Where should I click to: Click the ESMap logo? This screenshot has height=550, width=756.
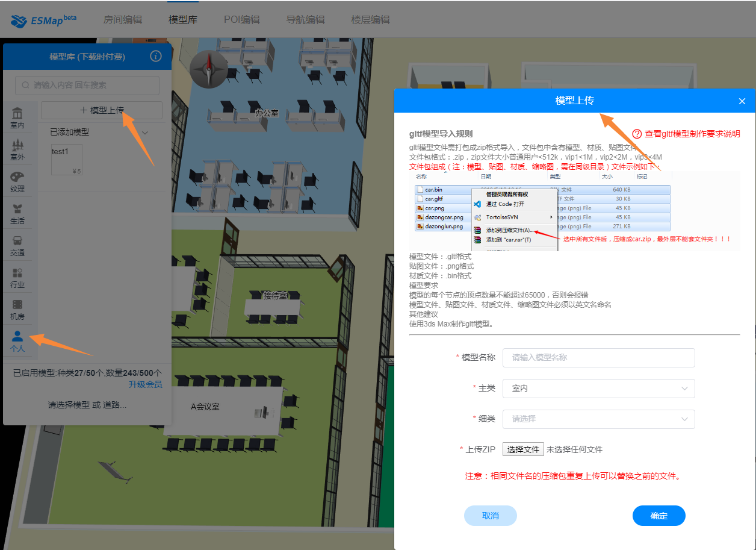(x=43, y=20)
